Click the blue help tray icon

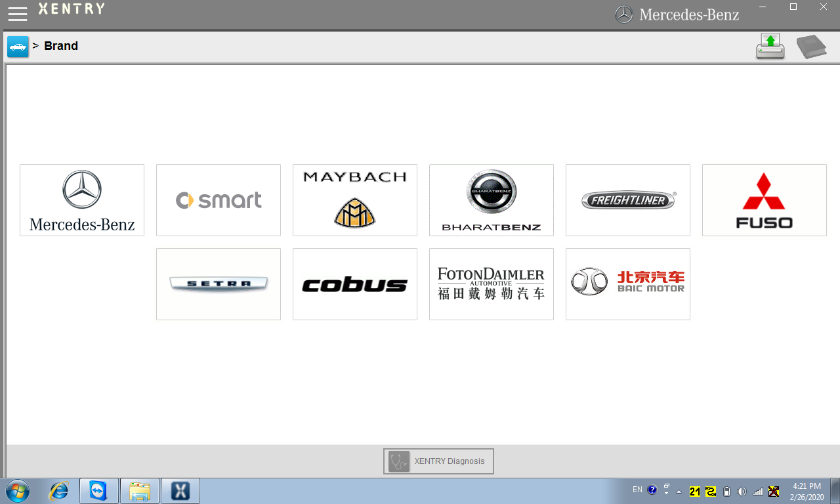tap(652, 490)
